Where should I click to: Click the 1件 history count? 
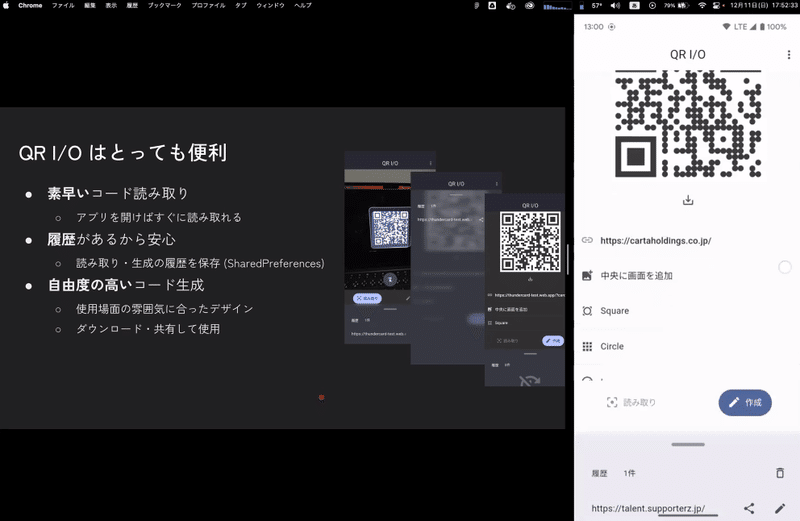[x=630, y=473]
